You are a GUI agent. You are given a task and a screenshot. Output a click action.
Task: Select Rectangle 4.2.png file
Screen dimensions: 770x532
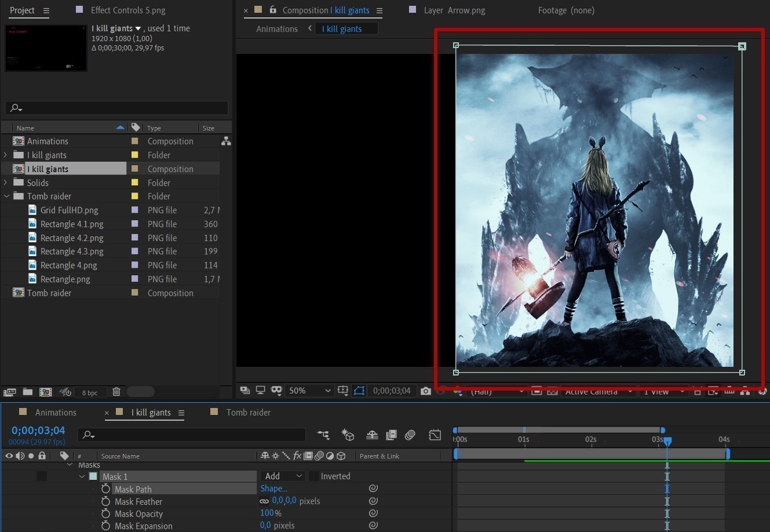pyautogui.click(x=72, y=238)
